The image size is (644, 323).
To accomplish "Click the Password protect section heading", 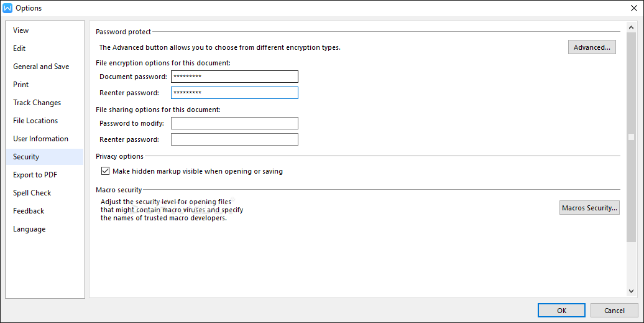I will pos(124,32).
